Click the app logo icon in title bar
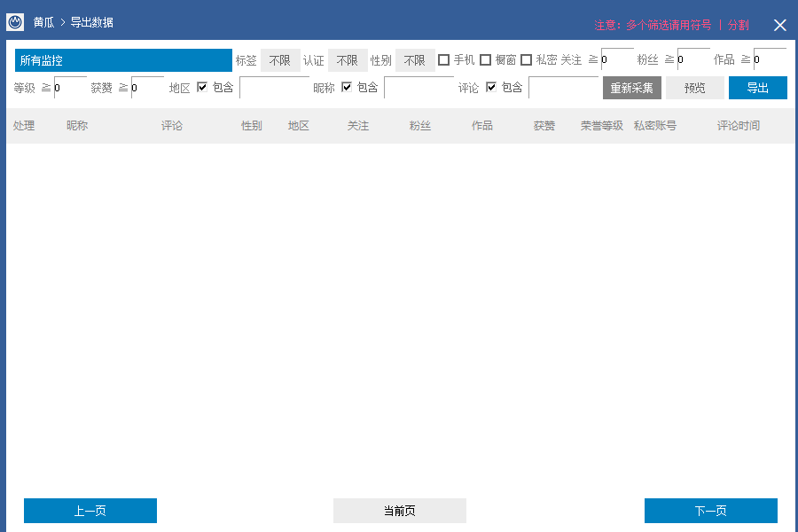Image resolution: width=798 pixels, height=532 pixels. (x=15, y=23)
